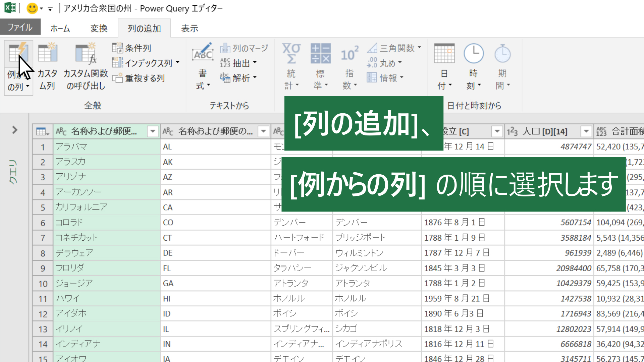Click the population cell 20984400
Image resolution: width=644 pixels, height=362 pixels.
(x=549, y=268)
